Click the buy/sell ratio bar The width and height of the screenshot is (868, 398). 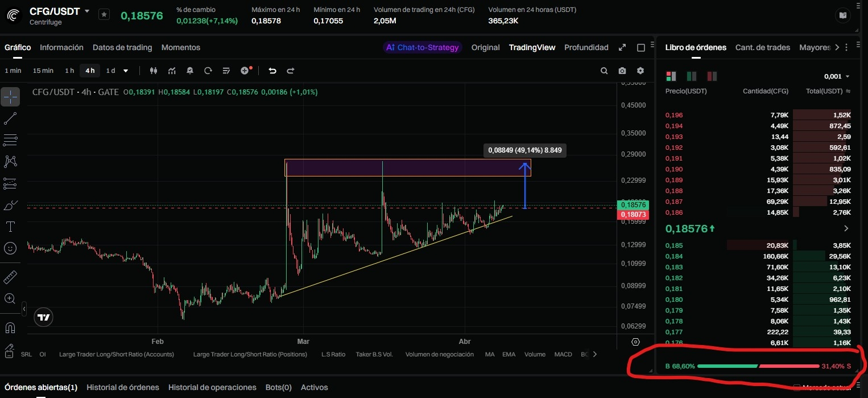pyautogui.click(x=759, y=366)
